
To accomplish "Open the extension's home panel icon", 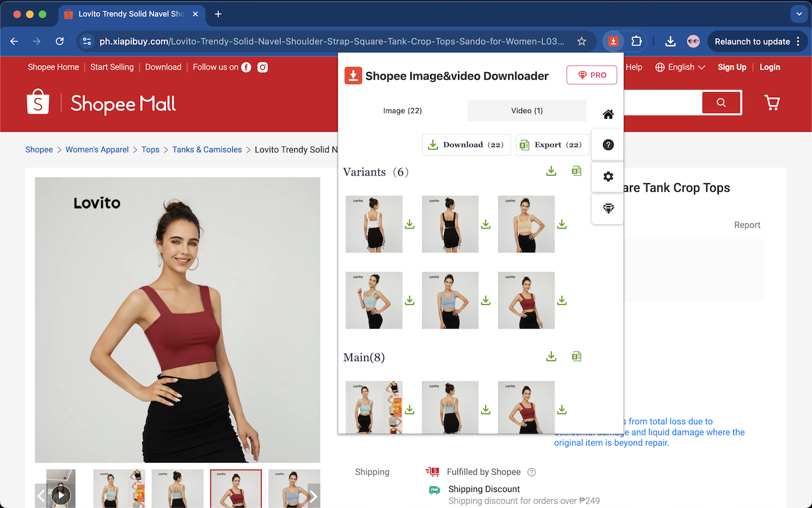I will point(607,114).
